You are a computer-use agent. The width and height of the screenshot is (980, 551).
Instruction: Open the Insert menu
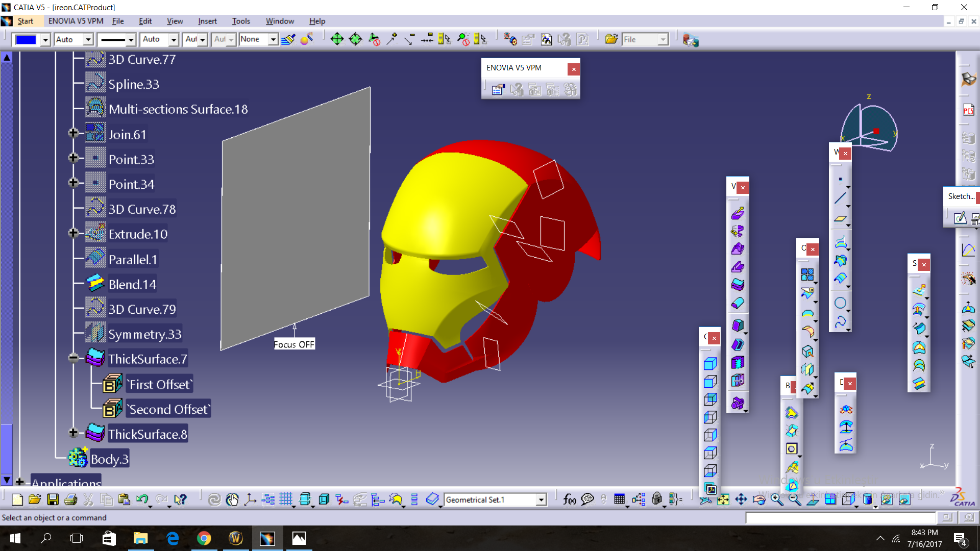[207, 21]
